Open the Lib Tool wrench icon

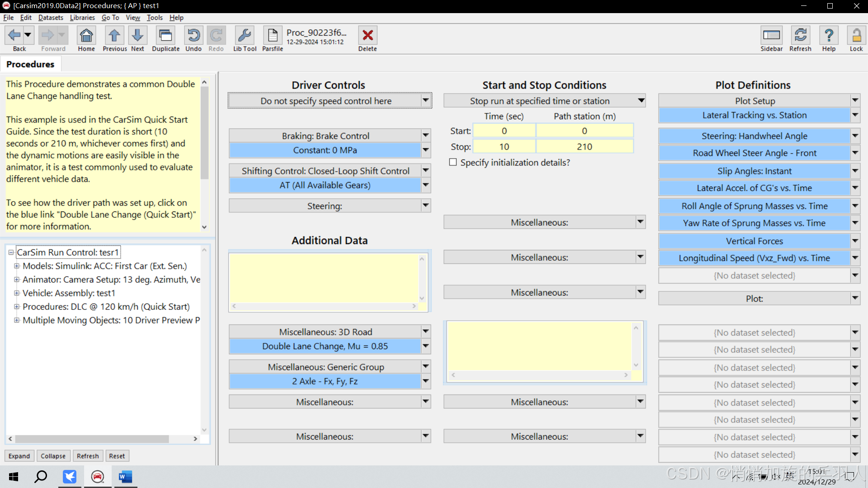tap(245, 36)
